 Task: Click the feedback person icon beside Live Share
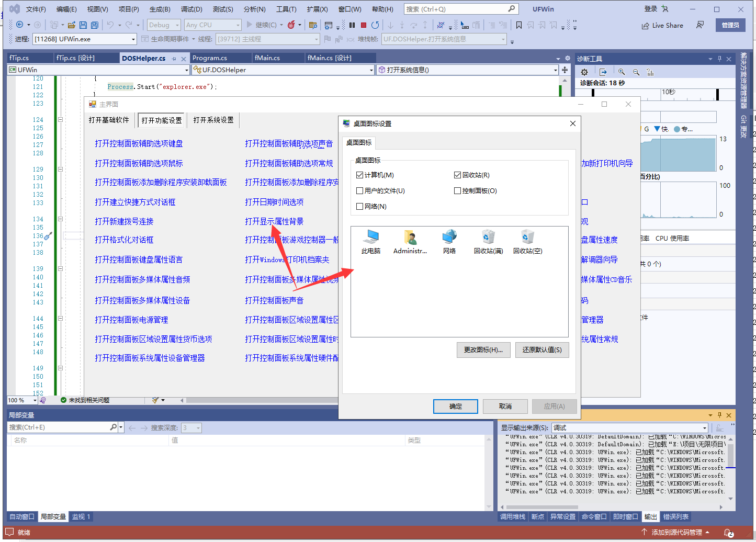(700, 25)
